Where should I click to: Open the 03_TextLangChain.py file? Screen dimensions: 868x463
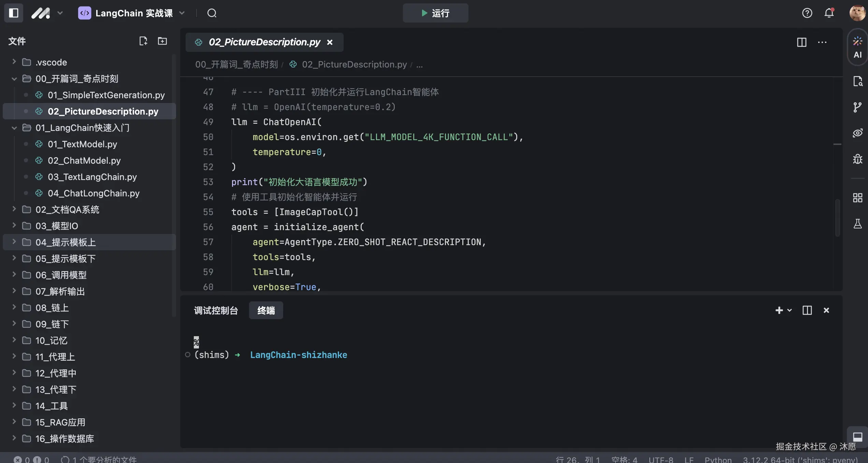pyautogui.click(x=92, y=177)
